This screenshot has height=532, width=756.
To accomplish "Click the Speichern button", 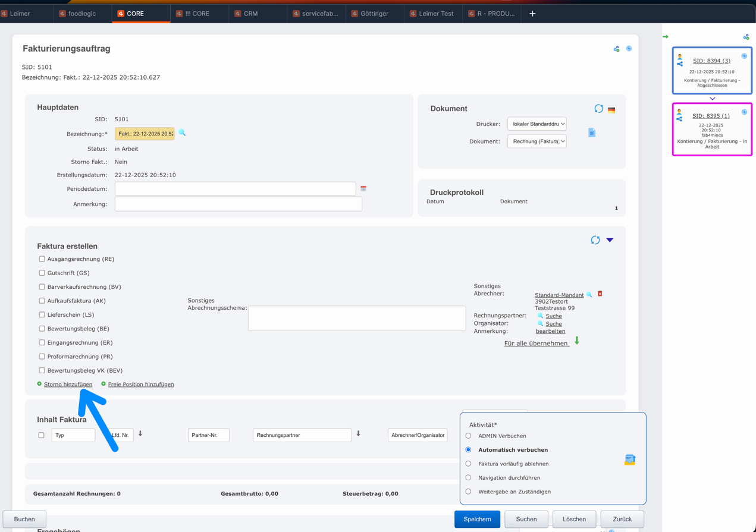I will (x=477, y=519).
